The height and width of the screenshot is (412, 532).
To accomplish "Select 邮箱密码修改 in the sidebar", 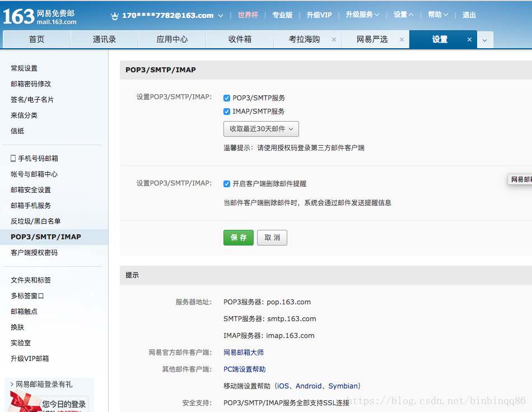I will click(x=31, y=84).
